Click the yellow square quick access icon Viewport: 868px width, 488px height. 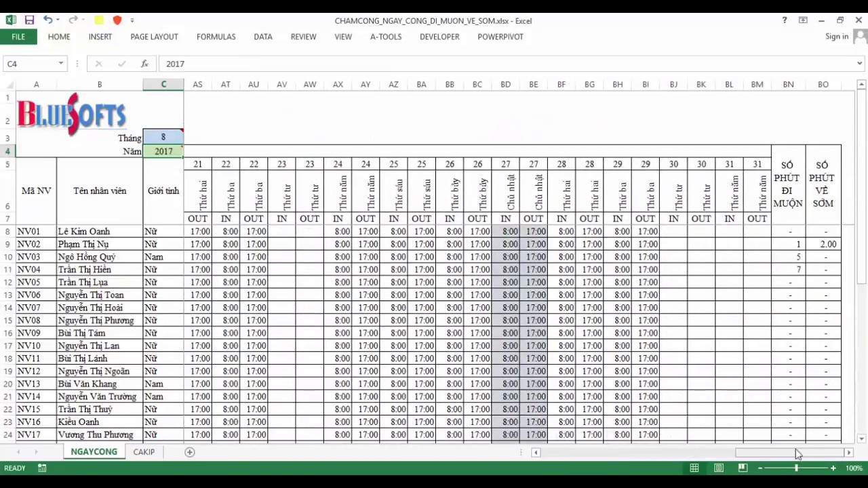coord(99,20)
